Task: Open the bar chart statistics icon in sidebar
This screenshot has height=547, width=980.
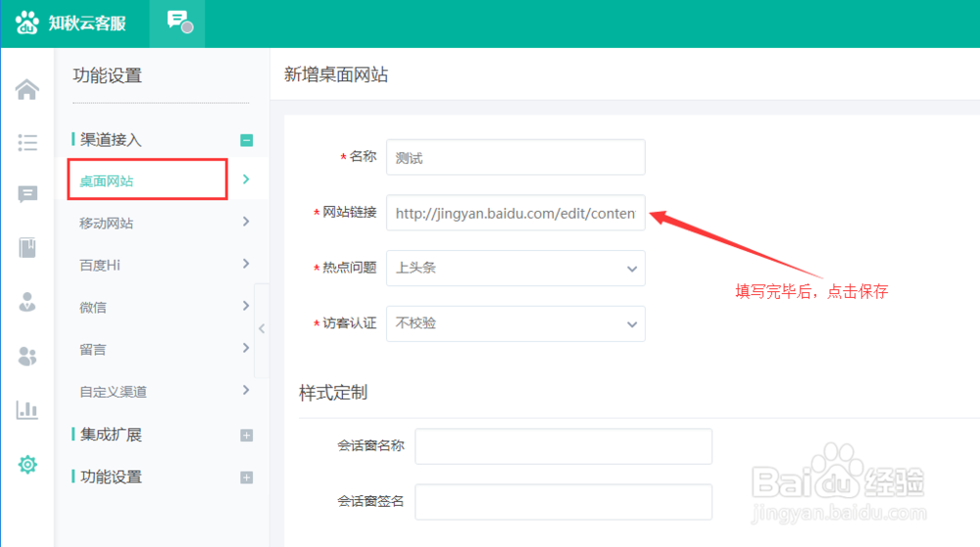Action: [x=26, y=410]
